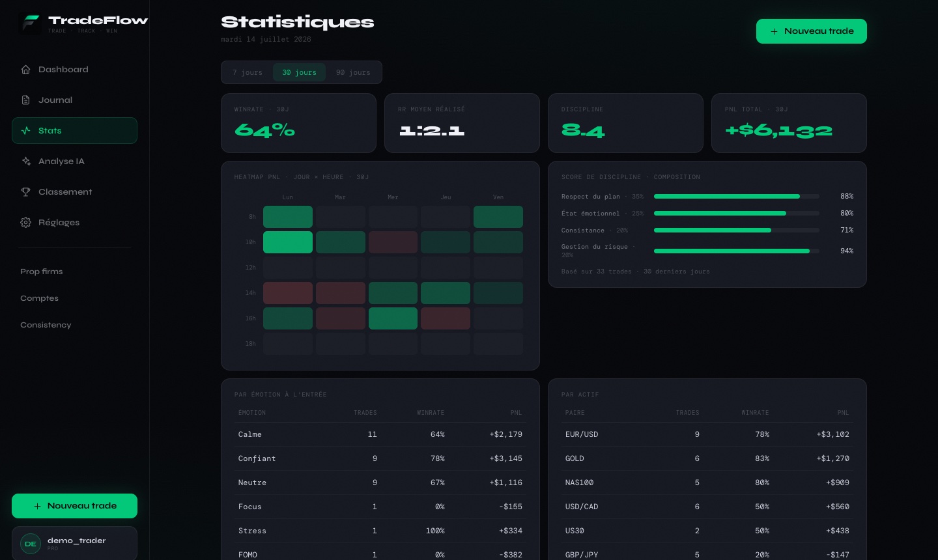This screenshot has height=560, width=938.
Task: Go to the Journal section
Action: [74, 100]
